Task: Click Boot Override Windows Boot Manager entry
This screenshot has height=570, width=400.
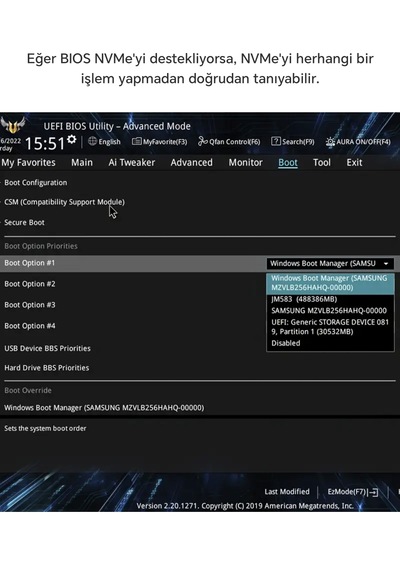Action: (x=104, y=408)
